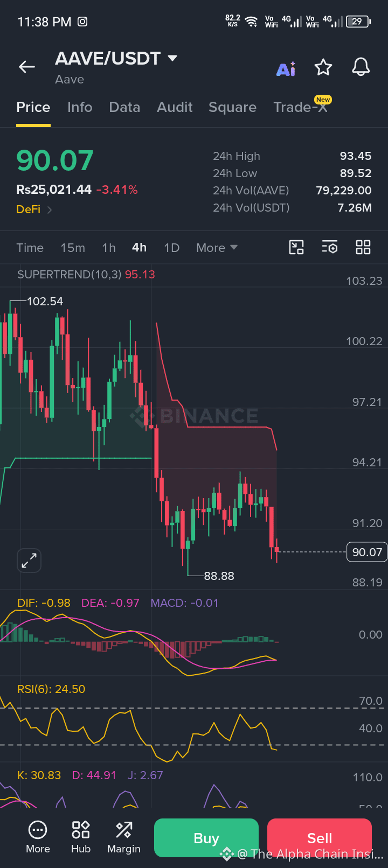The image size is (388, 868).
Task: Switch to the Price tab
Action: click(x=33, y=107)
